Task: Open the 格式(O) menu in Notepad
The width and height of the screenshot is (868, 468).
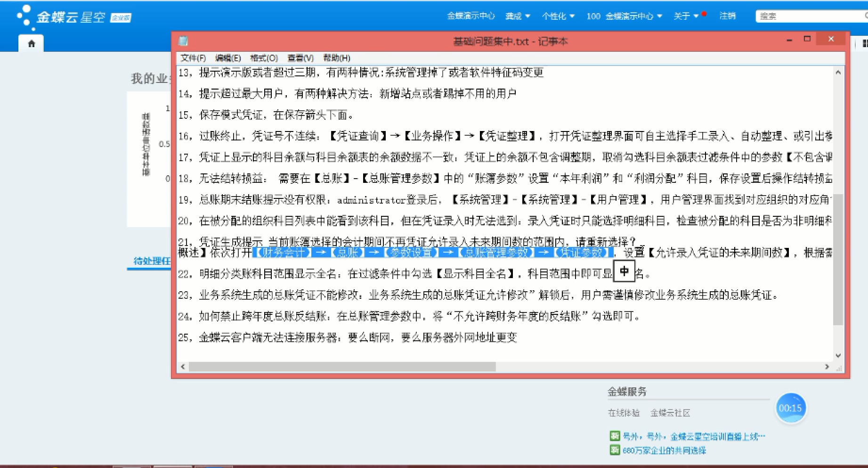Action: click(264, 58)
